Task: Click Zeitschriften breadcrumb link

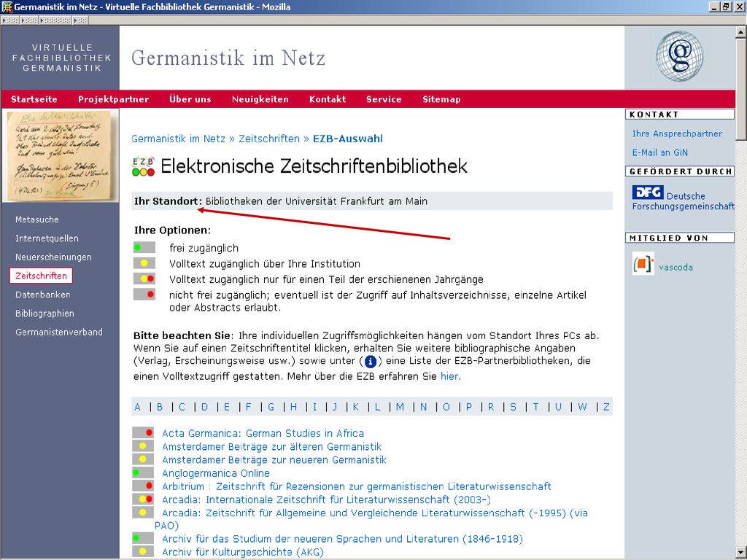Action: [x=269, y=139]
